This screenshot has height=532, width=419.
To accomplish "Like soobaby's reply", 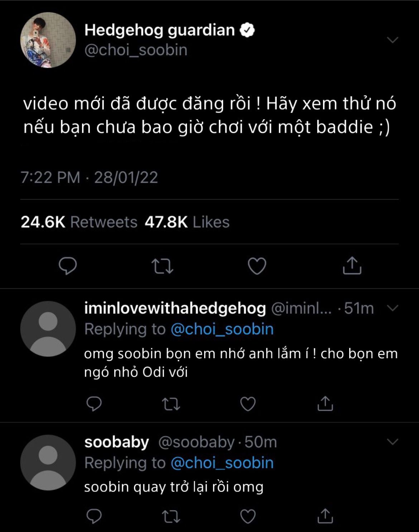I will (x=248, y=516).
